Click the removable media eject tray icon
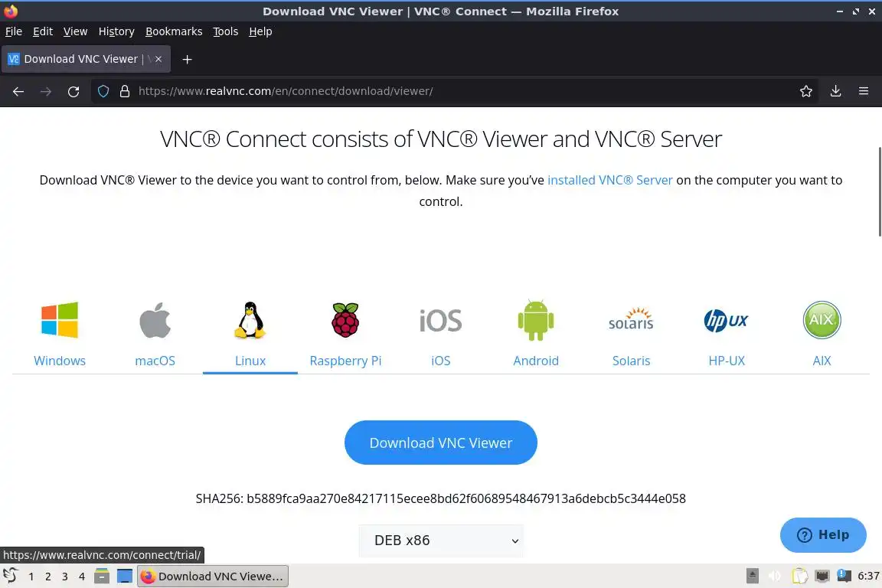This screenshot has width=882, height=588. [752, 576]
